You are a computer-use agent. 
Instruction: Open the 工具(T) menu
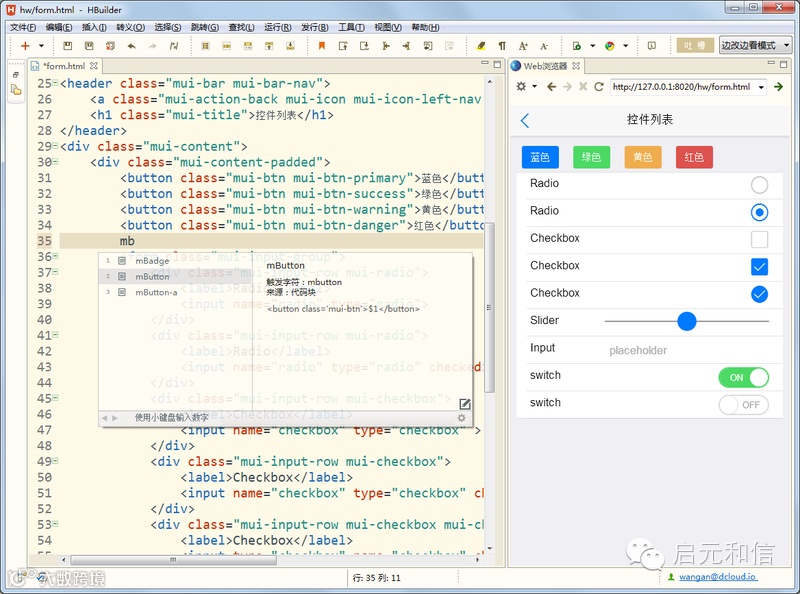coord(351,27)
